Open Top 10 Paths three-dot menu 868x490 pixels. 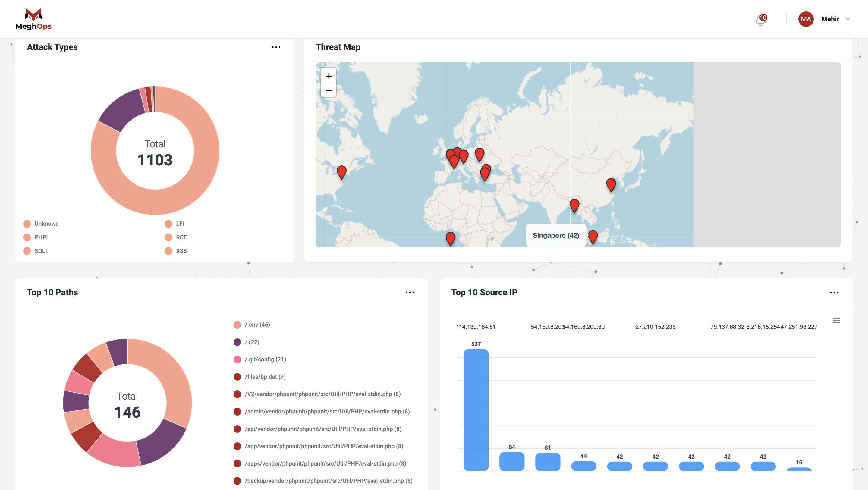coord(410,293)
